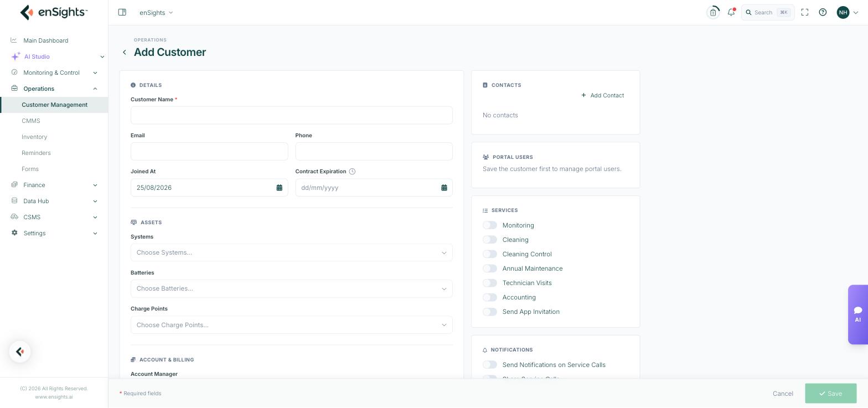Switch on Annual Maintenance toggle
Viewport: 868px width, 408px height.
tap(490, 268)
